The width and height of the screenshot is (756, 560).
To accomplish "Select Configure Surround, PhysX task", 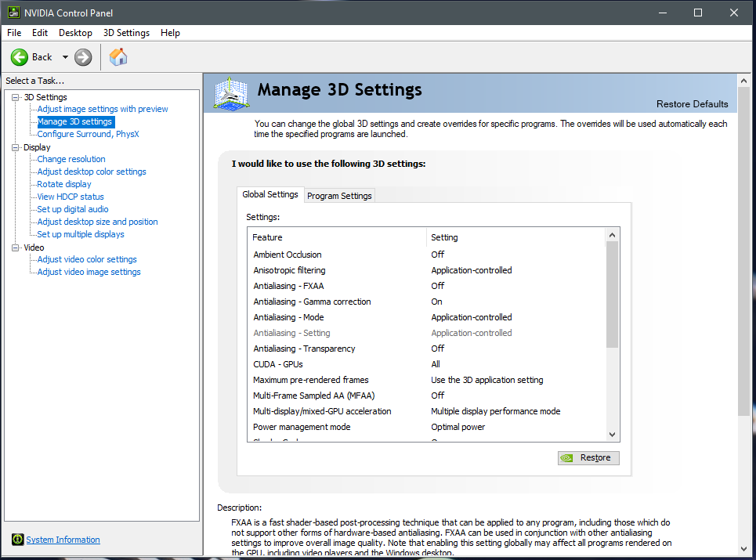I will [x=88, y=134].
